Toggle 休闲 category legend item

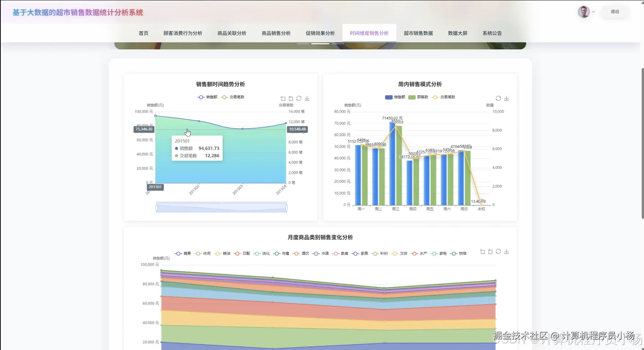tap(203, 253)
